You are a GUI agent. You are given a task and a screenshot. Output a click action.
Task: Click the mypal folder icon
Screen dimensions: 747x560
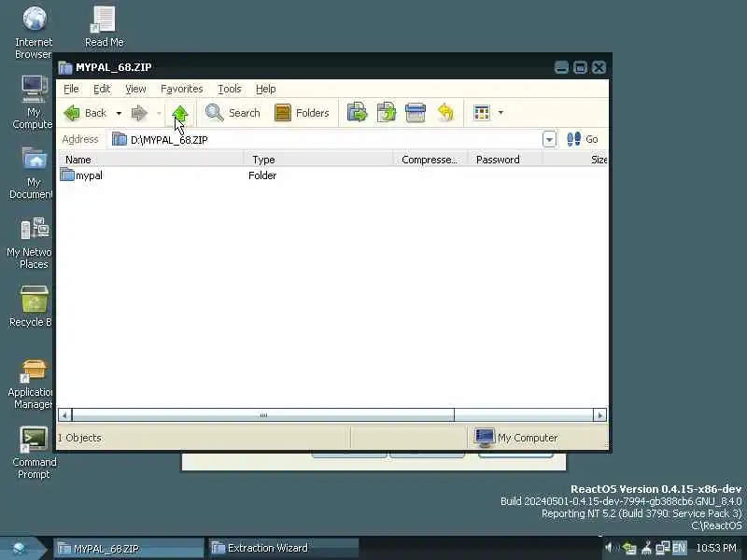tap(67, 175)
